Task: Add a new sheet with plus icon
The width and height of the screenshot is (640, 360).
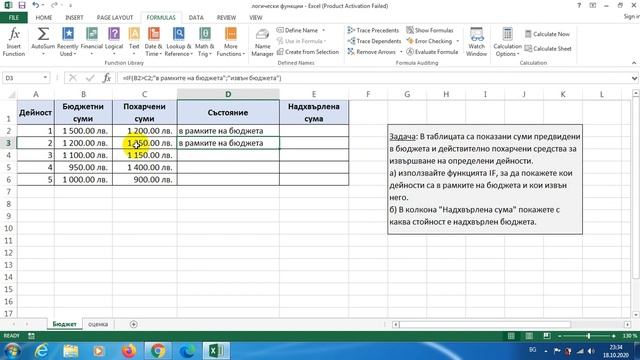Action: (133, 324)
